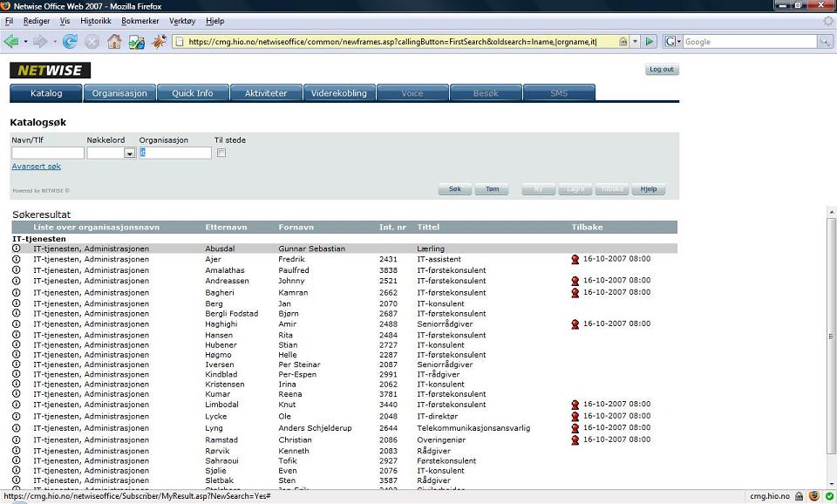Viewport: 837px width, 504px height.
Task: Open the Quick Info tab
Action: click(193, 93)
